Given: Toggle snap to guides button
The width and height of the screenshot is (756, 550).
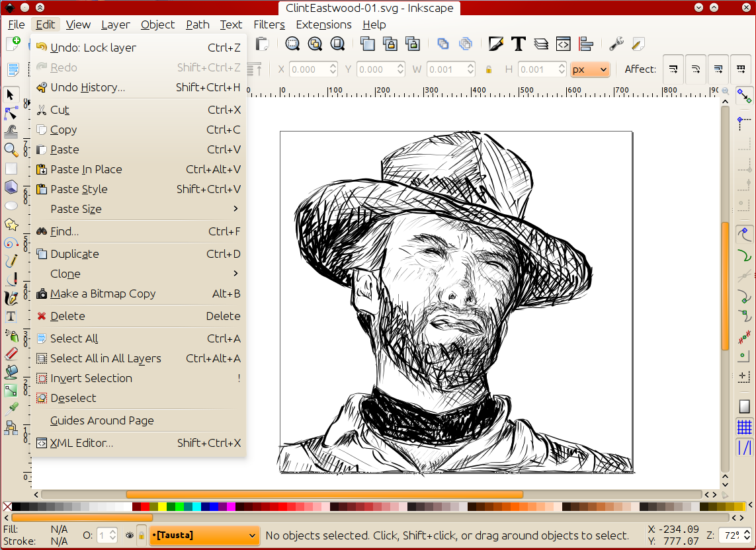Looking at the screenshot, I should tap(745, 448).
